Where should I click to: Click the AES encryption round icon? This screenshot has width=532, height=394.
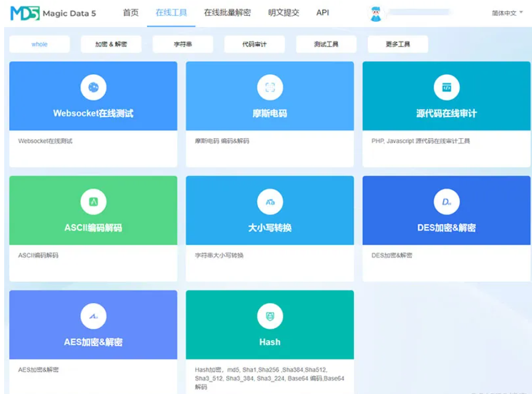pos(93,316)
